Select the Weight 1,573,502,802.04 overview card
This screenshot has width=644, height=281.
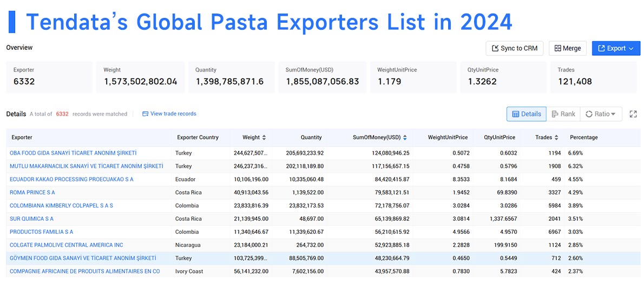pos(141,77)
